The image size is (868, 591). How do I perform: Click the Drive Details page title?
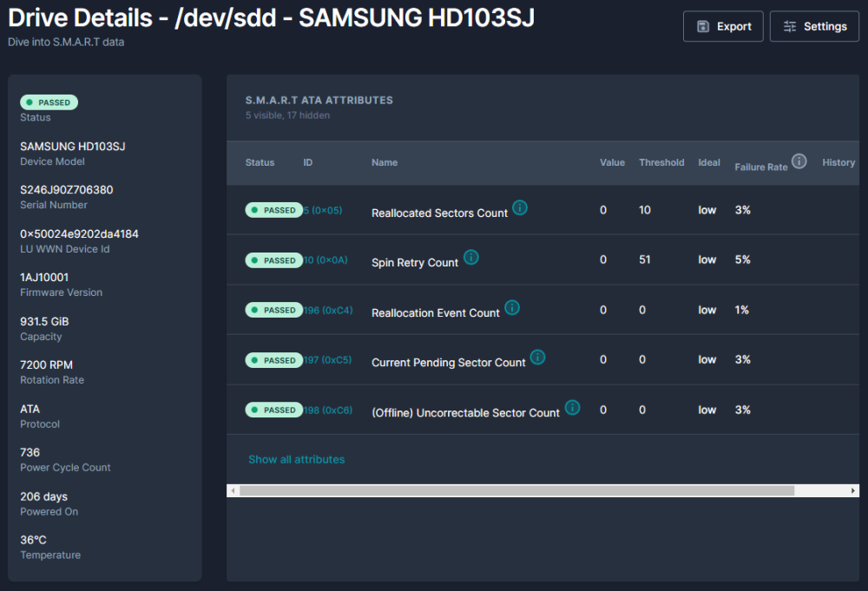coord(271,17)
